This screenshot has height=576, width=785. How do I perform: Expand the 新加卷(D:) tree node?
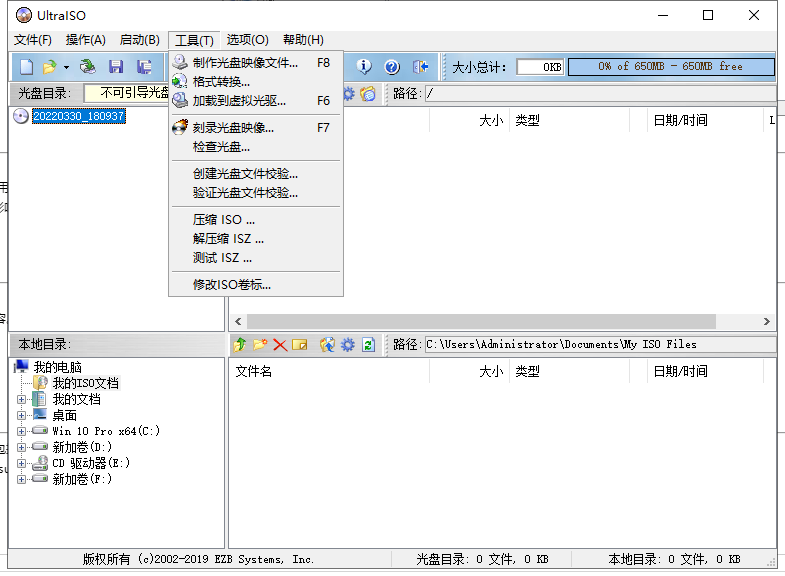point(21,447)
